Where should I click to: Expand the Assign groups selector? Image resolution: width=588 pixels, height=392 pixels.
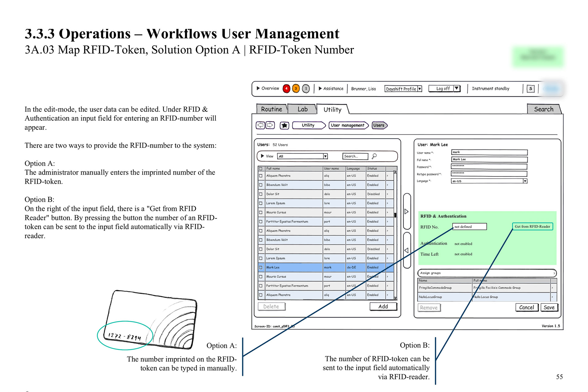tap(487, 273)
